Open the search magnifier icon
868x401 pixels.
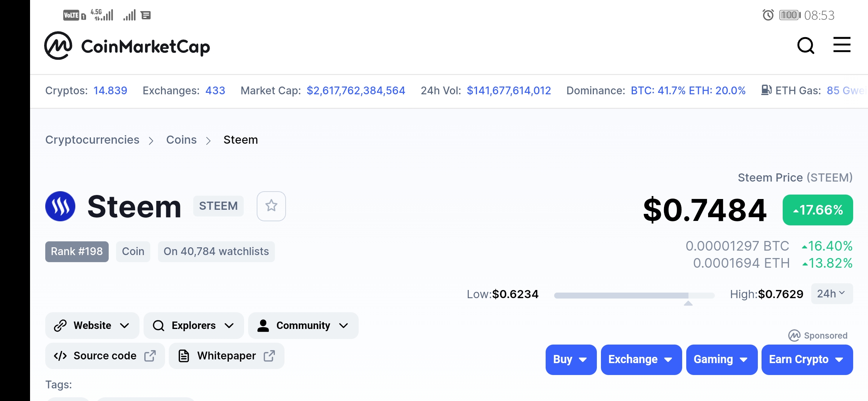pyautogui.click(x=806, y=45)
